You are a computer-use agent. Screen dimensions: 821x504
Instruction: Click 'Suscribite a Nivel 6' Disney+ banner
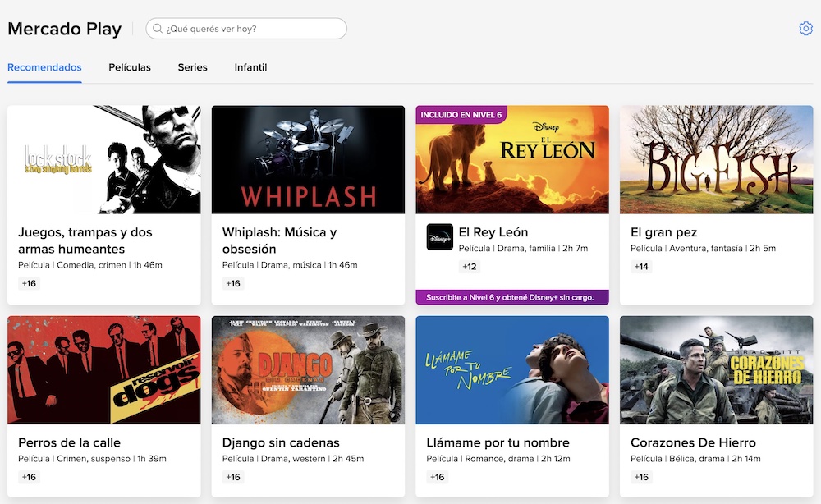[x=512, y=297]
